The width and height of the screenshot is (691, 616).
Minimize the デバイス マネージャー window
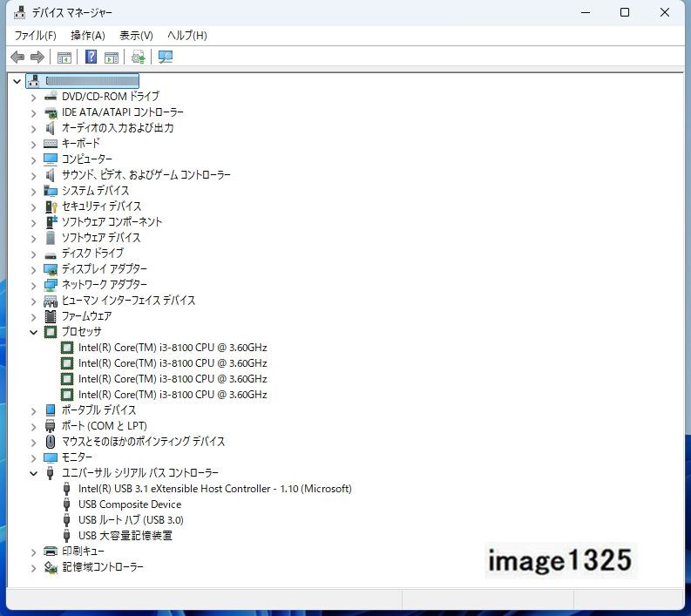[586, 12]
